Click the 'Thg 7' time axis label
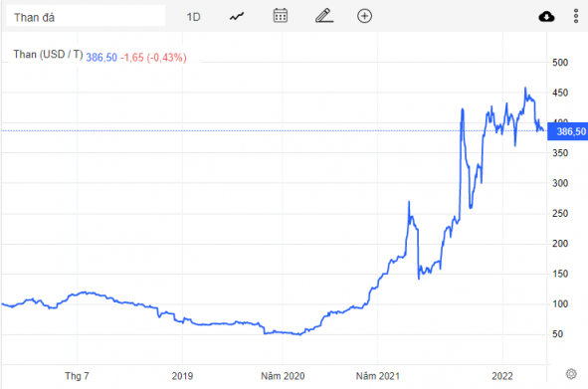This screenshot has width=588, height=389. tap(77, 376)
